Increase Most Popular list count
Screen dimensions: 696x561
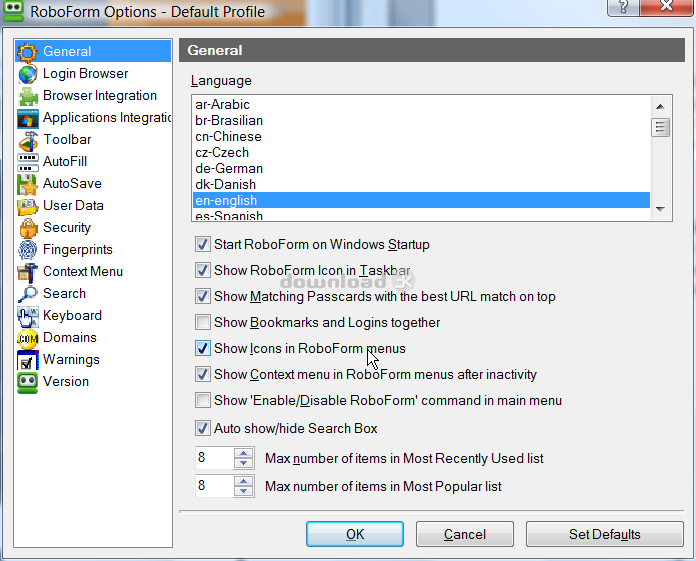pyautogui.click(x=243, y=481)
